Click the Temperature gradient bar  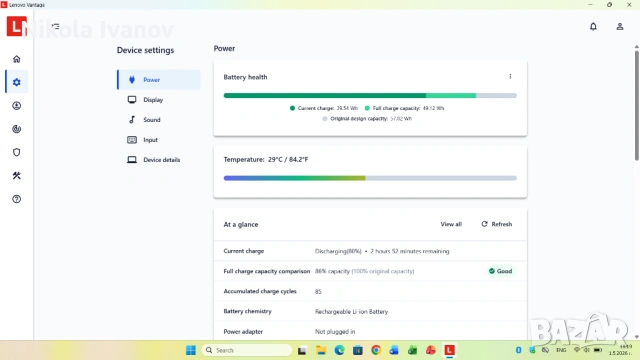pos(370,178)
